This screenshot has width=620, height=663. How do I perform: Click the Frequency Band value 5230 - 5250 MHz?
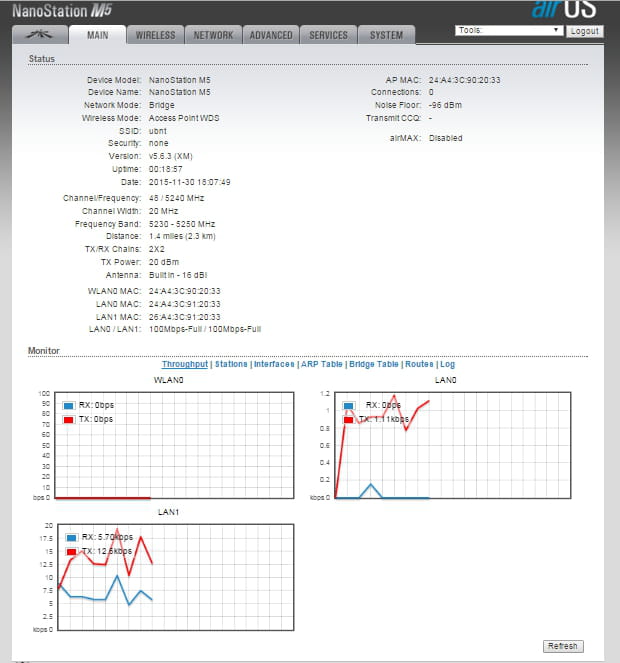coord(182,224)
